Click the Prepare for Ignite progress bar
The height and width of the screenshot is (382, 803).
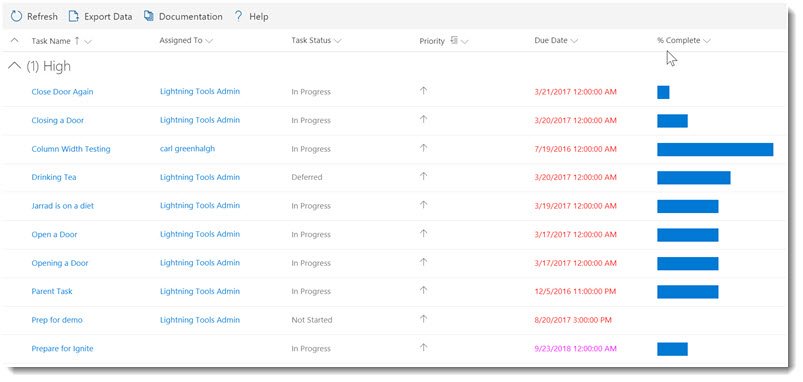(x=672, y=349)
